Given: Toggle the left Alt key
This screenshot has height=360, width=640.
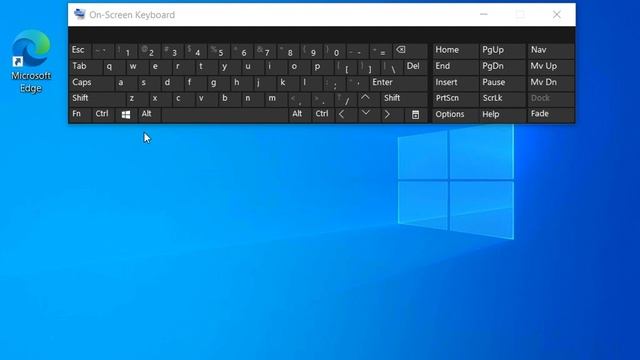Looking at the screenshot, I should click(150, 115).
